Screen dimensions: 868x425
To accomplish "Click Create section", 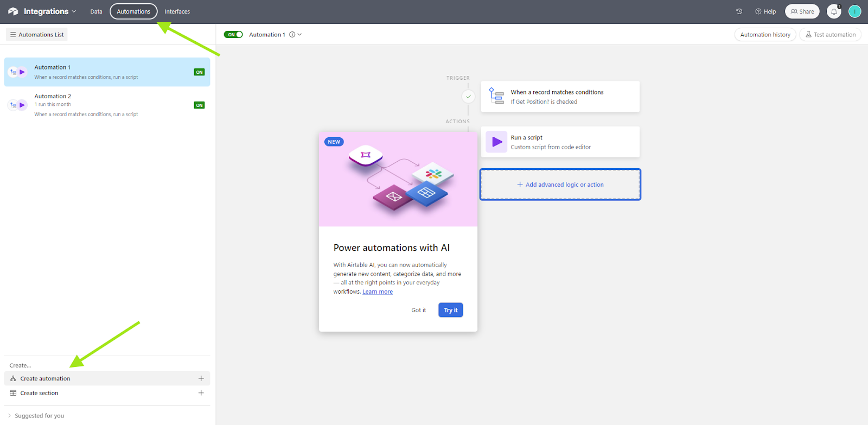I will click(107, 393).
